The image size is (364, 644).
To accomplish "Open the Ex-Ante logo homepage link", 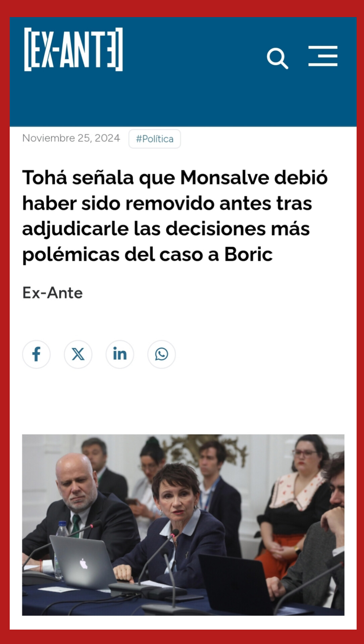I will coord(73,49).
